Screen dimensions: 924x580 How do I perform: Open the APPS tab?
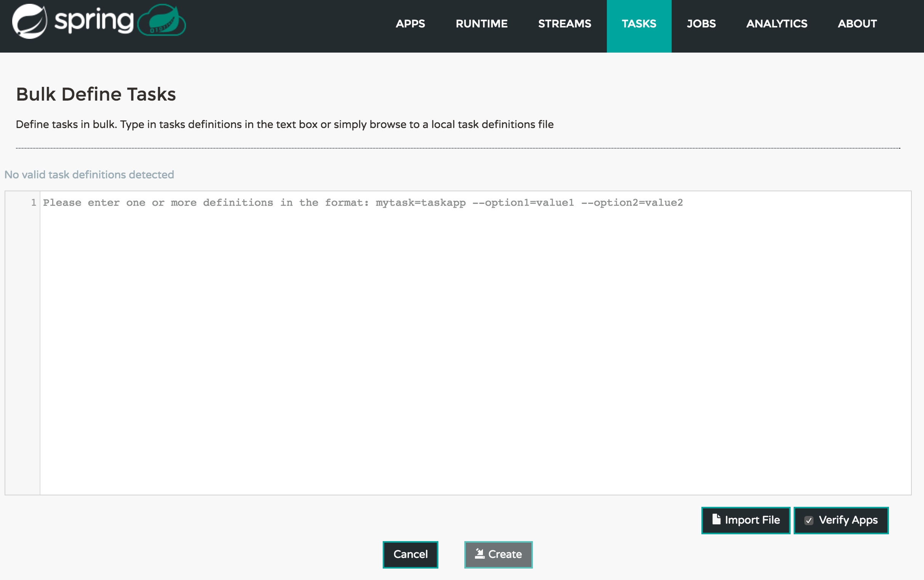point(410,24)
